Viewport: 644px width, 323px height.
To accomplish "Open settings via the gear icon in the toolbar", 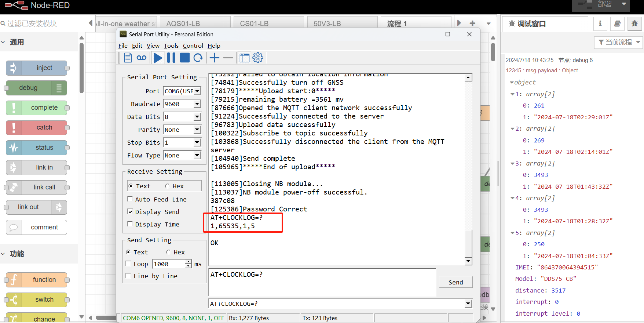I will tap(258, 58).
